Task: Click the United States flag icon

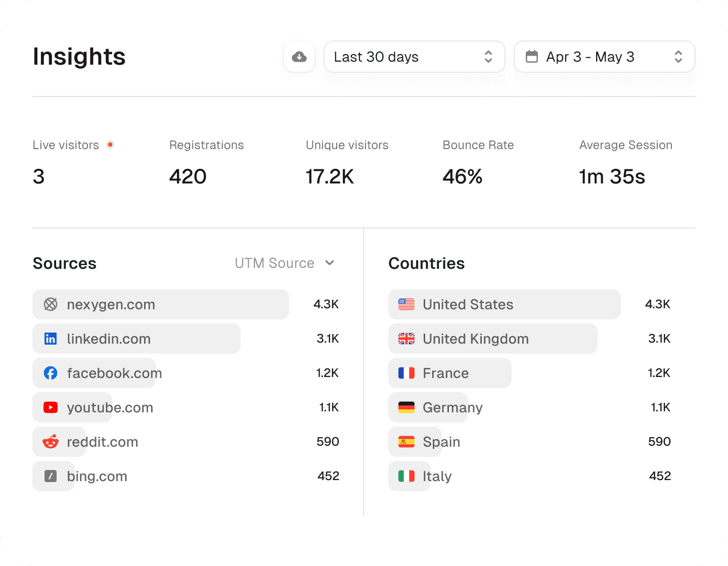Action: click(x=406, y=304)
